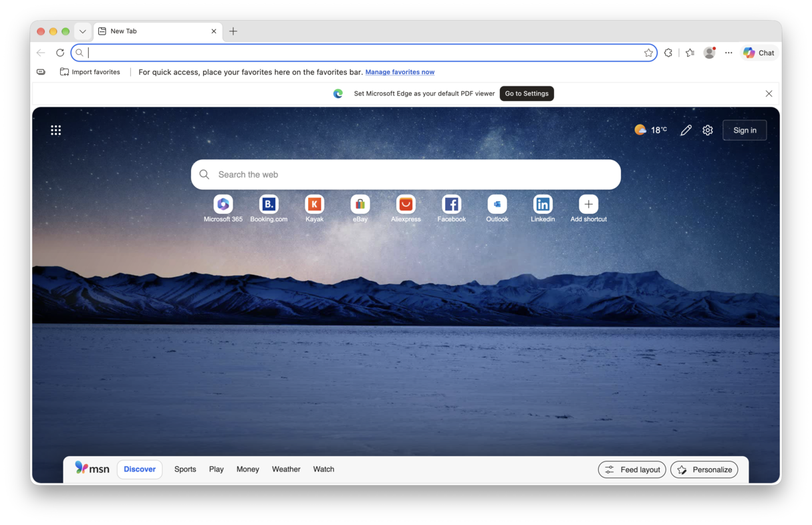Open Aliexpress shortcut tile
This screenshot has width=812, height=525.
click(x=406, y=209)
